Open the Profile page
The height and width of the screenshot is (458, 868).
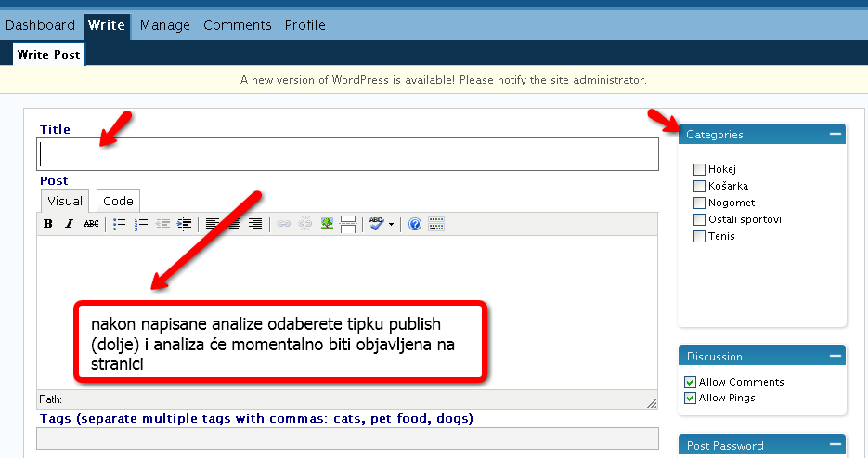[305, 25]
